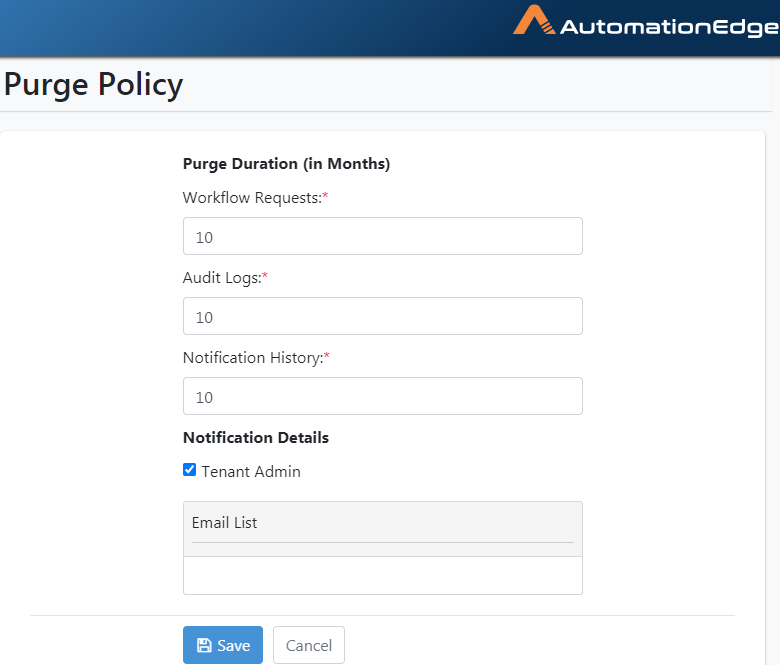Click the empty row under Email List
This screenshot has height=665, width=780.
tap(383, 575)
